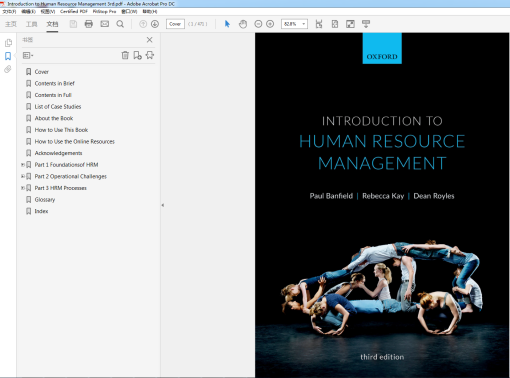Toggle the Bookmarks panel sidebar icon
This screenshot has width=510, height=378.
point(8,56)
